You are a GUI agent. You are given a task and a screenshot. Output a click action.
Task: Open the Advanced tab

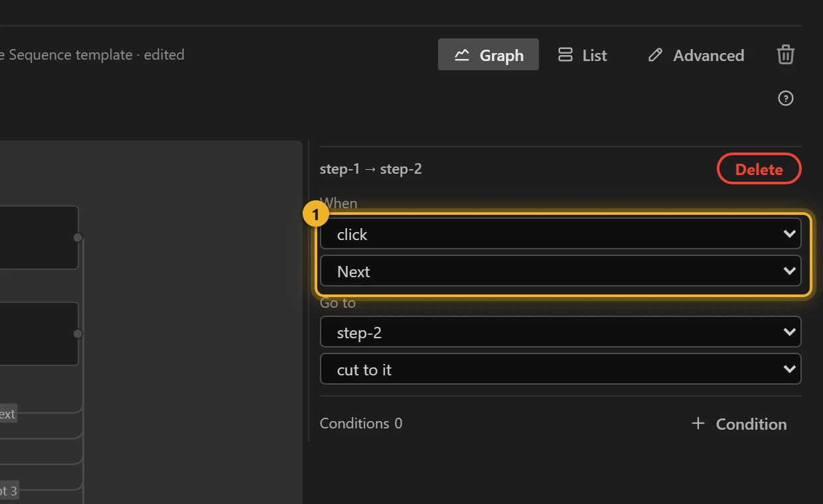(696, 54)
